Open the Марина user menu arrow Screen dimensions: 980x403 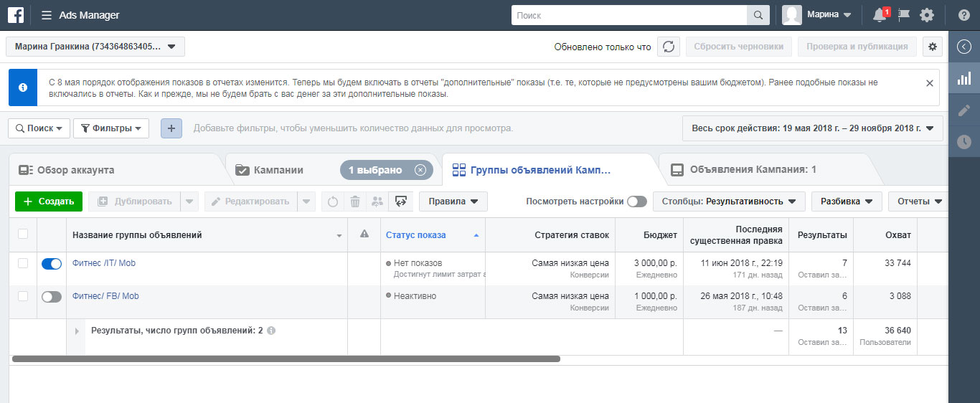(x=847, y=15)
